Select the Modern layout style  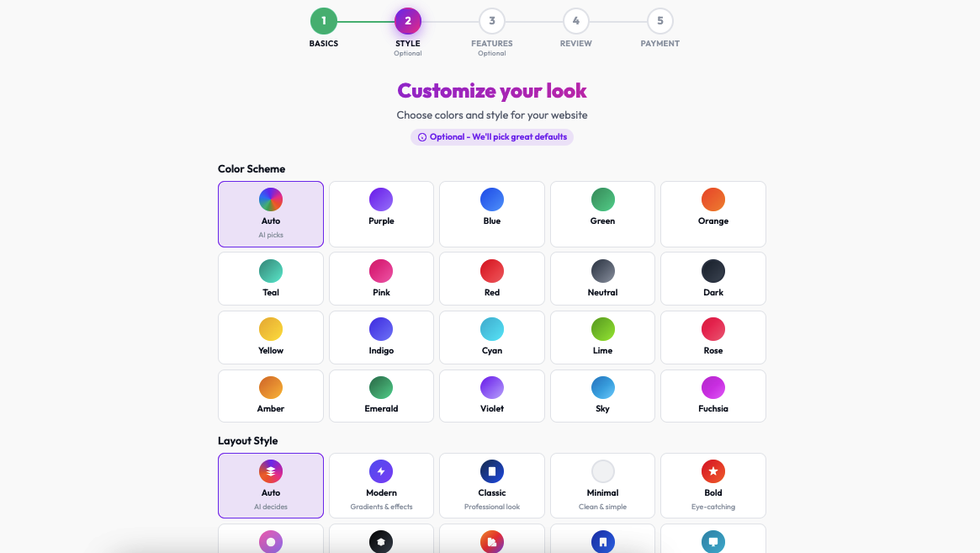[381, 486]
